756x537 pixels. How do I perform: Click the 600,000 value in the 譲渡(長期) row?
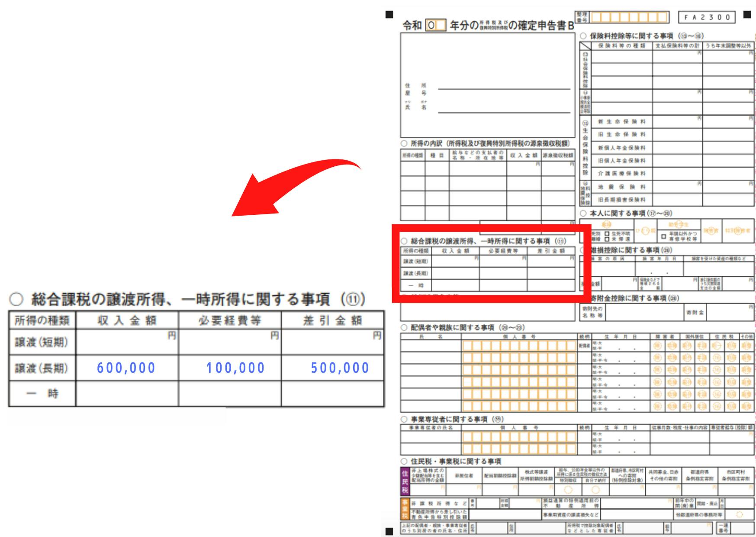coord(126,368)
